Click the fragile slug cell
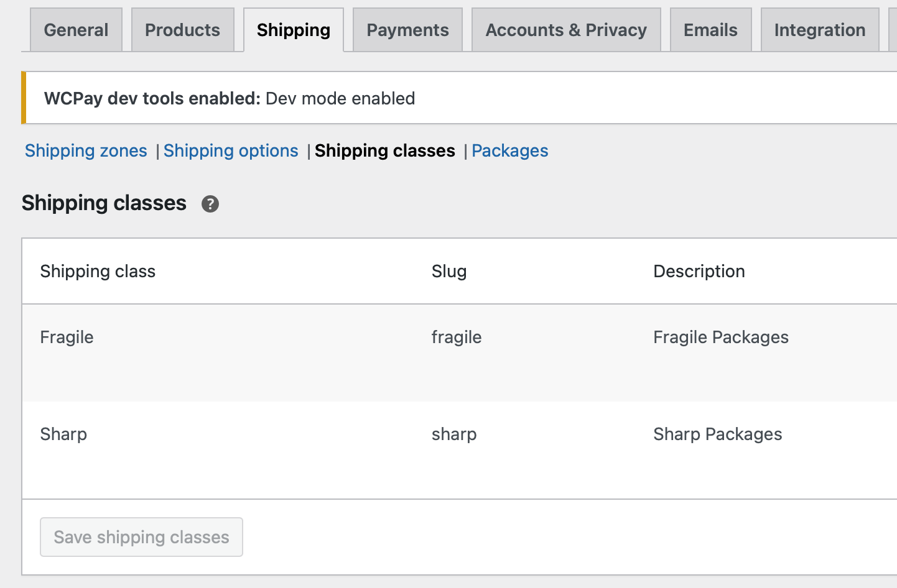The width and height of the screenshot is (897, 588). coord(457,338)
